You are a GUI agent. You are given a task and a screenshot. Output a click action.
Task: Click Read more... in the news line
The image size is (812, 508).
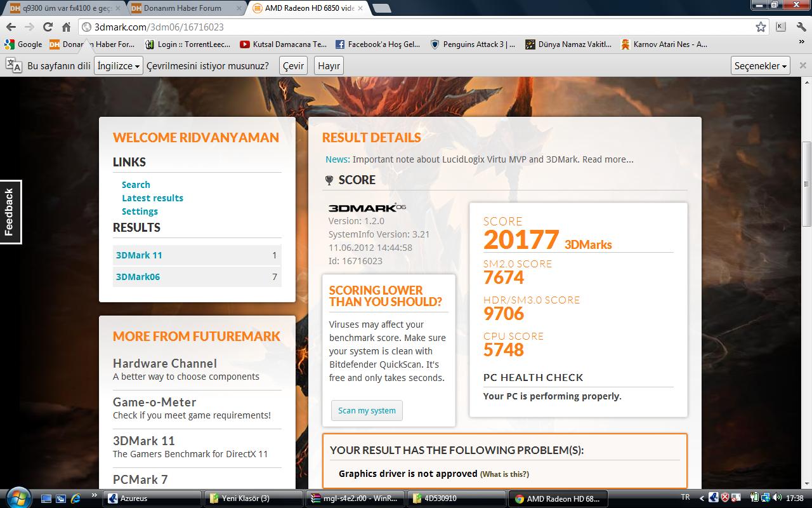coord(608,159)
